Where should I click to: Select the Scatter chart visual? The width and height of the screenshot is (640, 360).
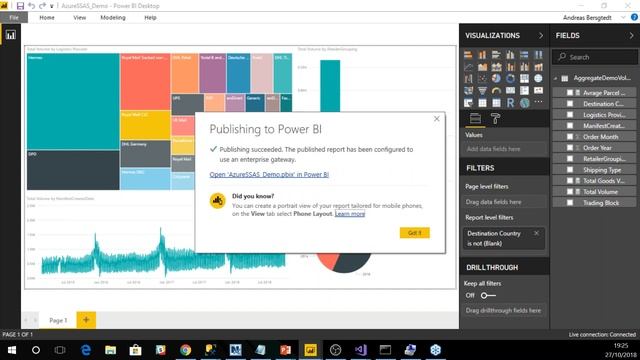click(x=482, y=78)
